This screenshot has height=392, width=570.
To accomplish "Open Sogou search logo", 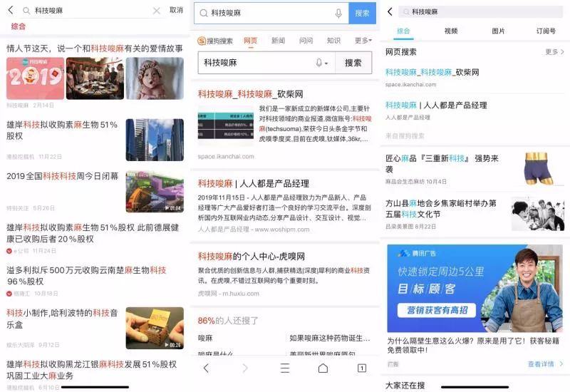I will pos(215,41).
